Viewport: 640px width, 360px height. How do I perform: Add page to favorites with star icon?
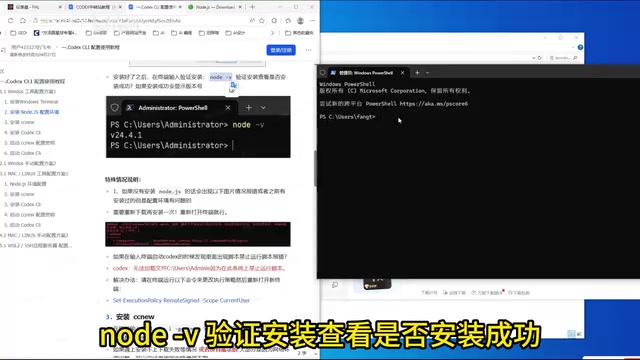point(262,20)
